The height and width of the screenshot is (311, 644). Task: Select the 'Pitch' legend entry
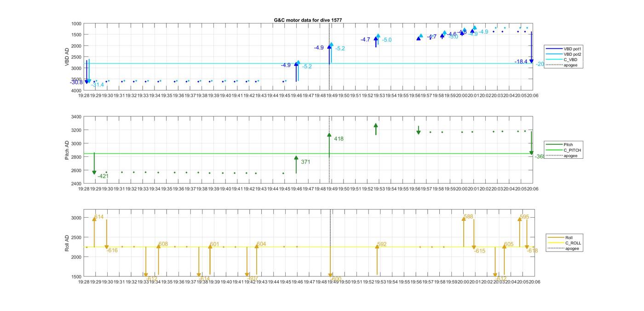point(560,144)
